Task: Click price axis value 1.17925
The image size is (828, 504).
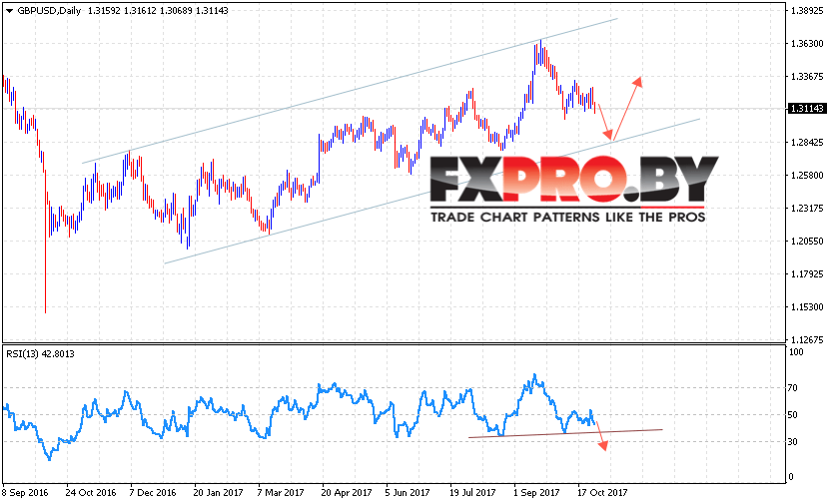Action: pos(807,273)
